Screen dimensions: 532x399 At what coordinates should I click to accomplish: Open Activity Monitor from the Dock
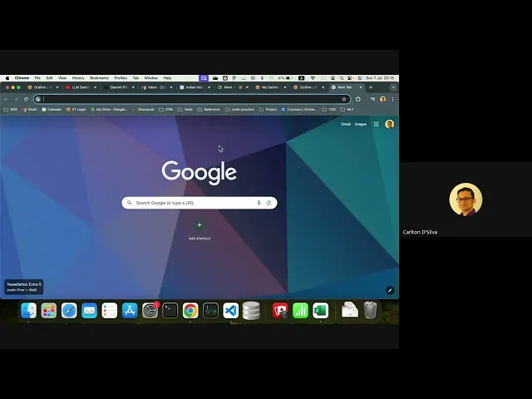pos(210,310)
